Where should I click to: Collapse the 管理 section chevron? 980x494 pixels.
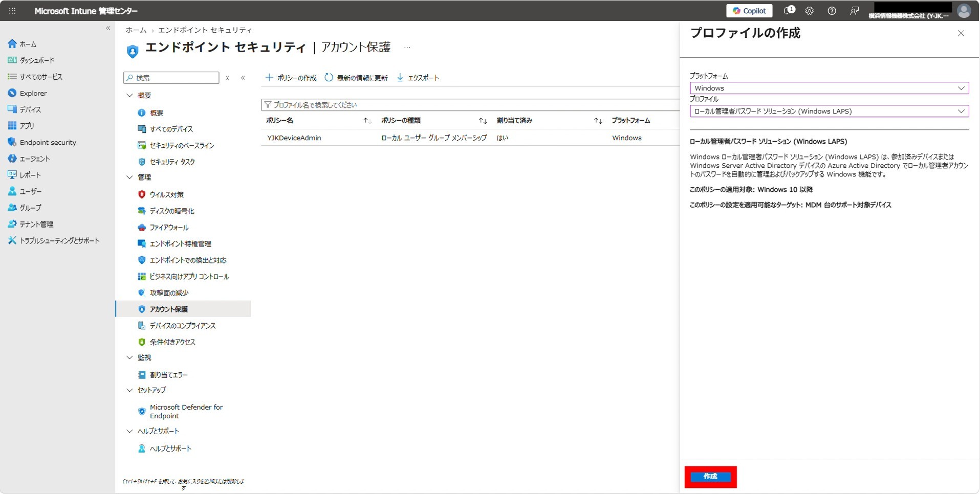(129, 177)
